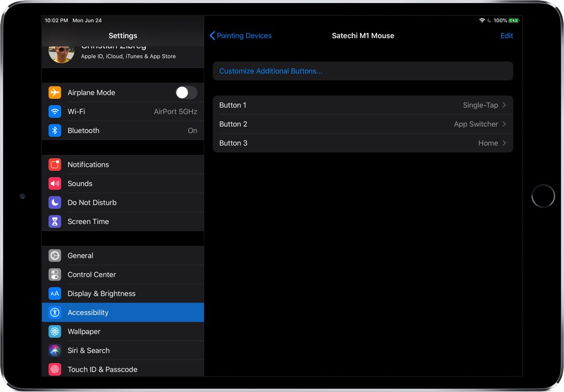The image size is (564, 392).
Task: Tap the Sounds speaker icon
Action: [x=55, y=184]
